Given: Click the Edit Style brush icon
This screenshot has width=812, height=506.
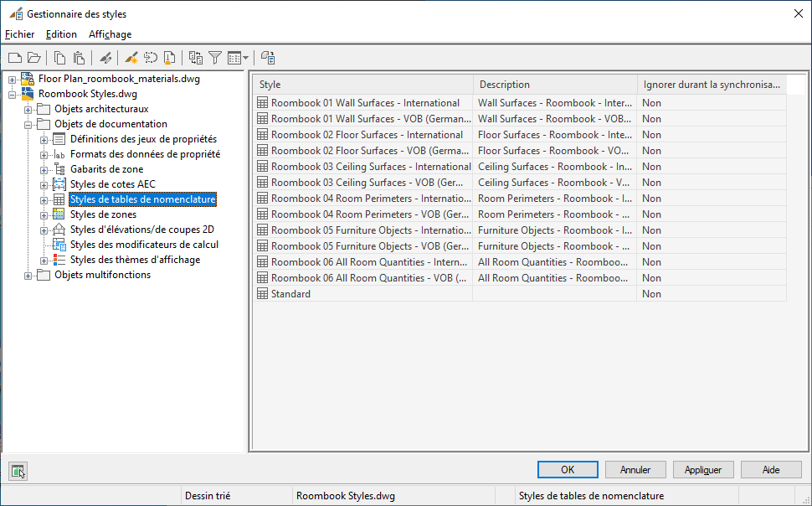Looking at the screenshot, I should tap(105, 58).
